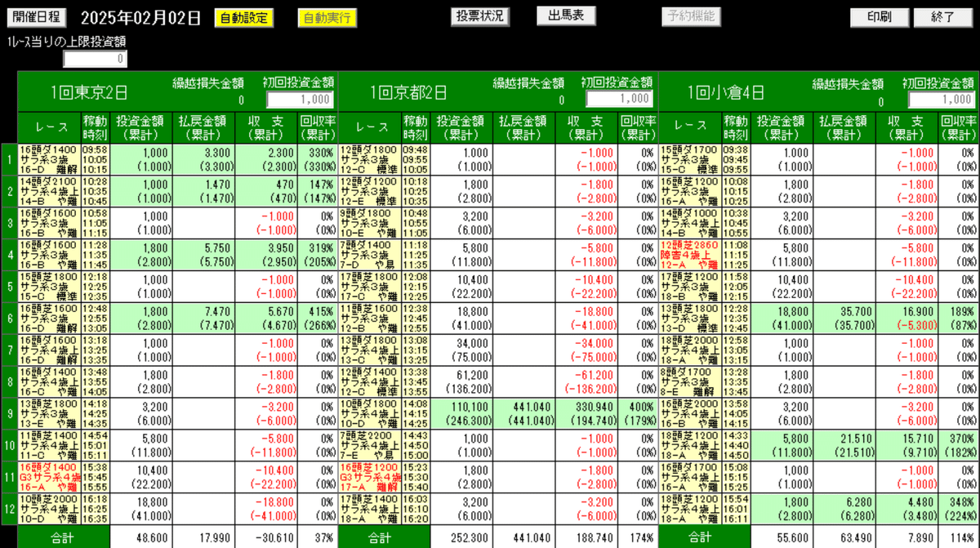Click red Kyoto G3 race 11 cell
The width and height of the screenshot is (980, 548).
coord(369,477)
